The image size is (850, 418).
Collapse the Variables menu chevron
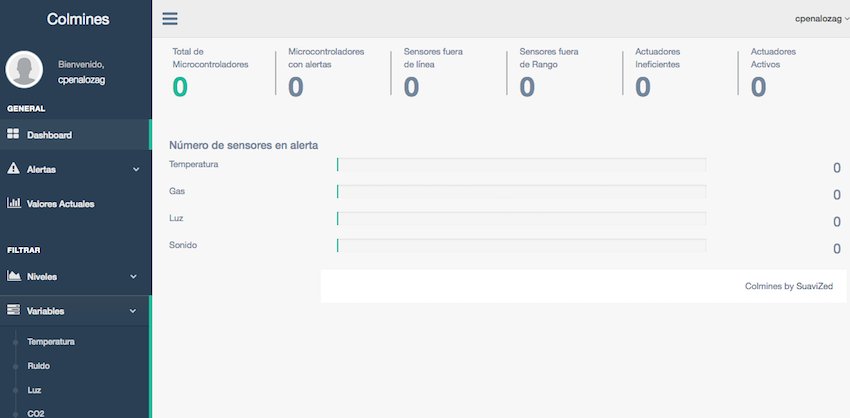pyautogui.click(x=132, y=311)
